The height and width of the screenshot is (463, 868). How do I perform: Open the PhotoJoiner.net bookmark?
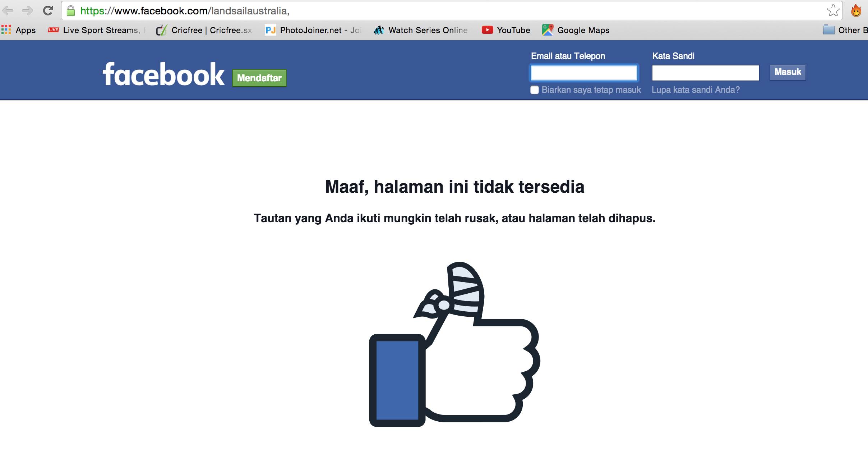[313, 30]
